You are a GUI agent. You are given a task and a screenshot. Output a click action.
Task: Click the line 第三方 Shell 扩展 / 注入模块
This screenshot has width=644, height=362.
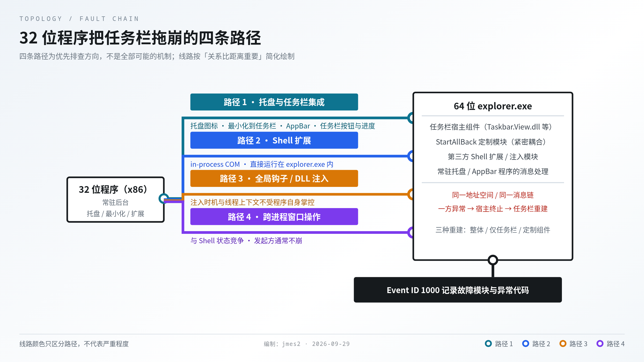tap(493, 157)
